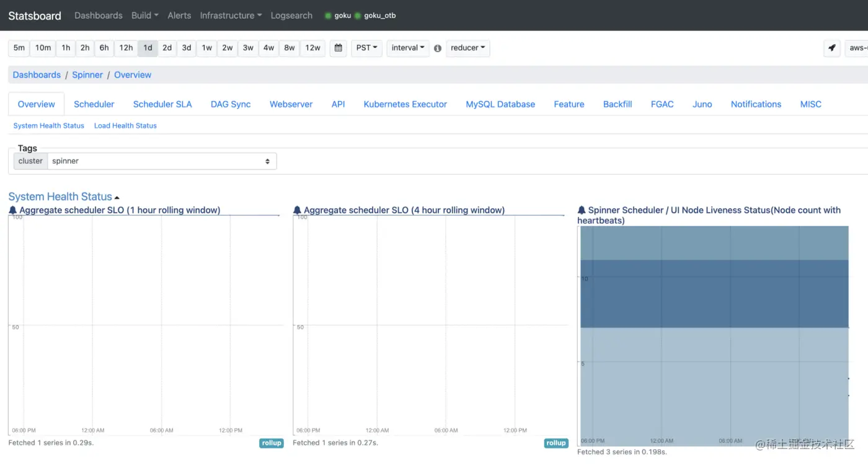This screenshot has height=464, width=868.
Task: Select the 12w time range
Action: coord(312,48)
